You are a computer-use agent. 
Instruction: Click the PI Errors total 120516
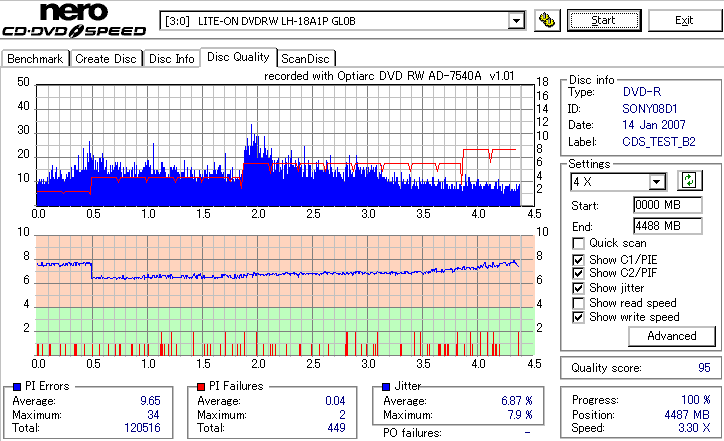pyautogui.click(x=142, y=428)
